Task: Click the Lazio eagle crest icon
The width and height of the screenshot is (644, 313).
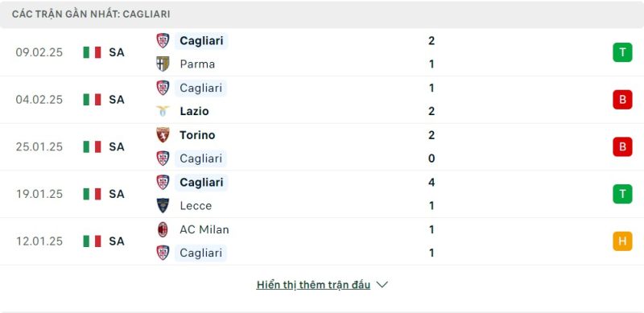Action: (163, 111)
